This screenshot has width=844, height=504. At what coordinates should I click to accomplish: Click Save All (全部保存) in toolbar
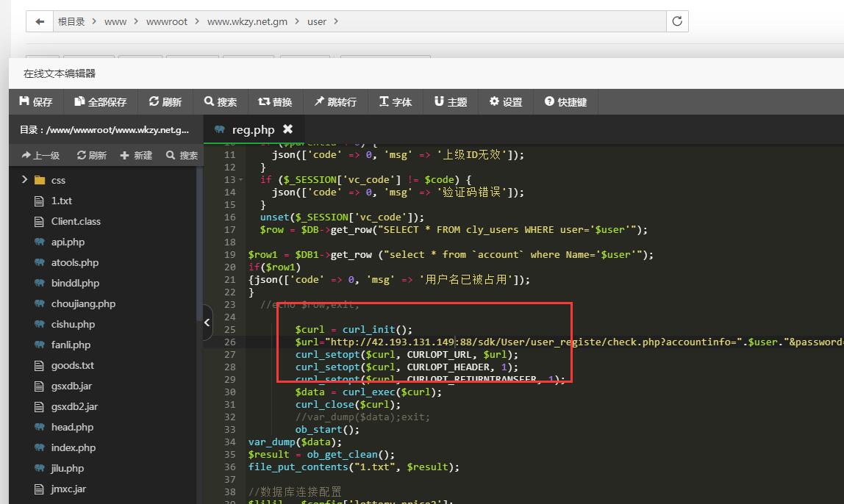tap(101, 102)
